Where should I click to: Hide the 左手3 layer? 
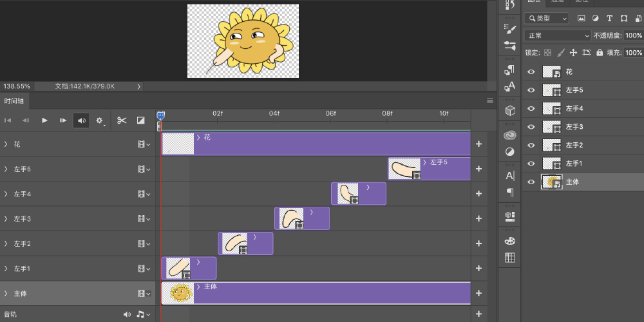[531, 127]
